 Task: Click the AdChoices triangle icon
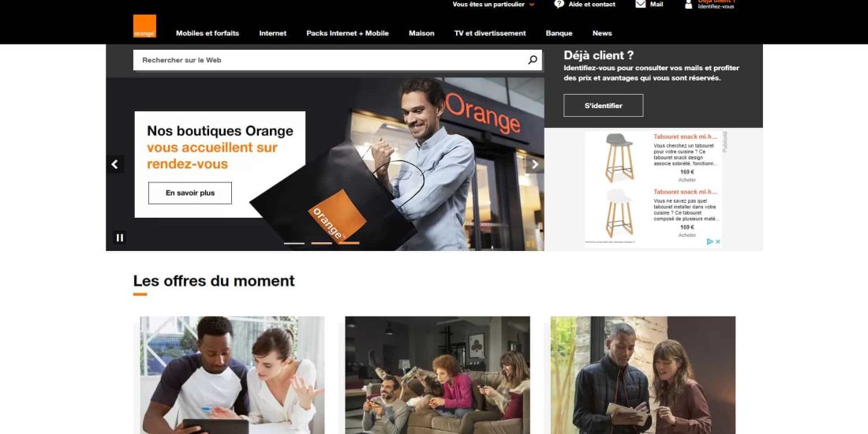[x=709, y=241]
